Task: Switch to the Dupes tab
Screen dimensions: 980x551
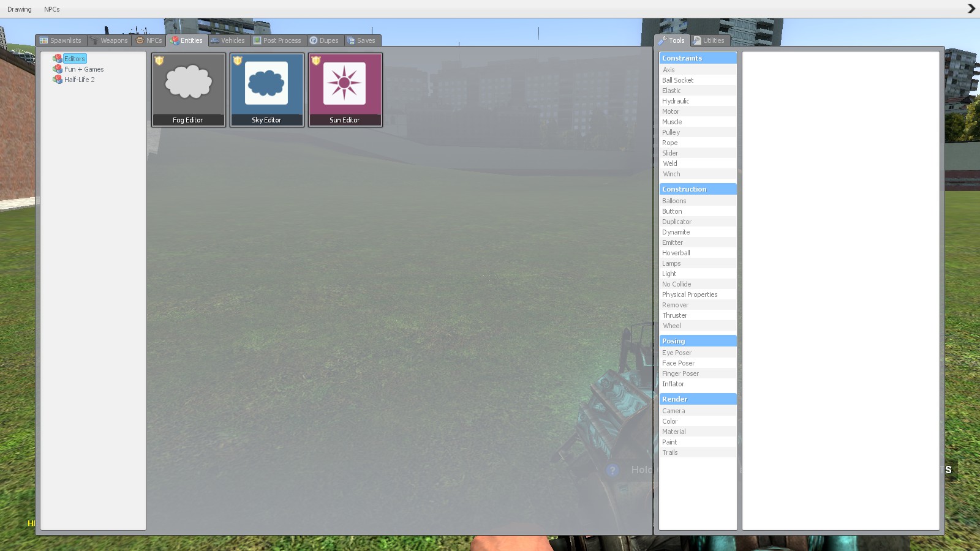Action: click(325, 40)
